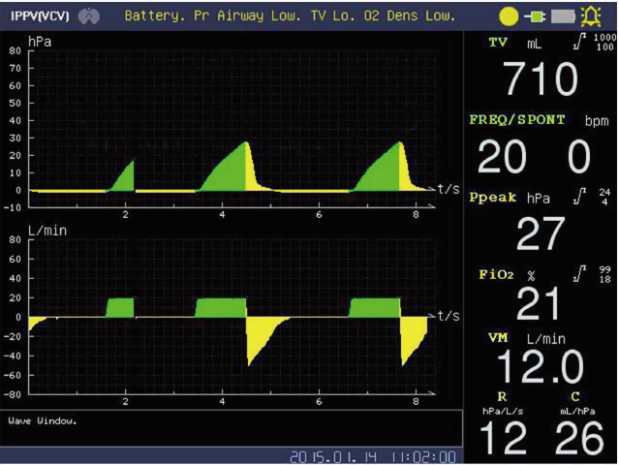This screenshot has height=465, width=619.
Task: Select the Ppeak value 27
Action: [540, 233]
